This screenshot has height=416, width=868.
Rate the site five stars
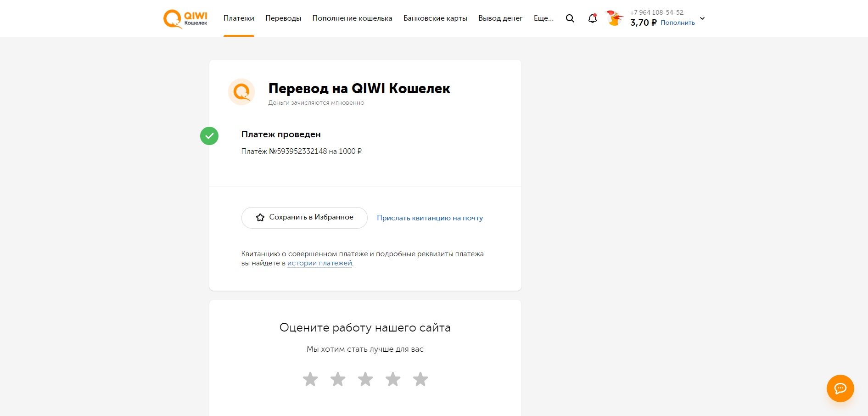420,379
